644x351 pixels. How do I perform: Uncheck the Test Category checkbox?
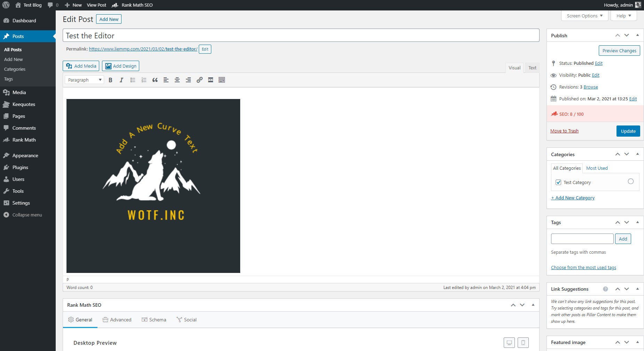[558, 182]
